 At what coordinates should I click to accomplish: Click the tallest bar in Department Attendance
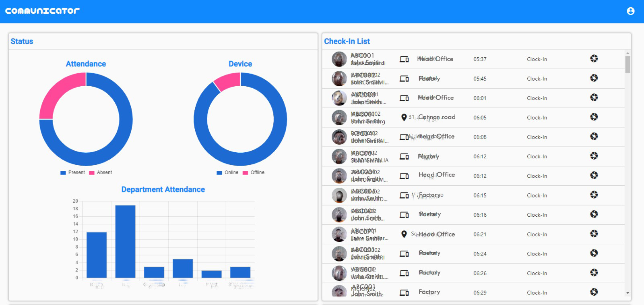[125, 241]
